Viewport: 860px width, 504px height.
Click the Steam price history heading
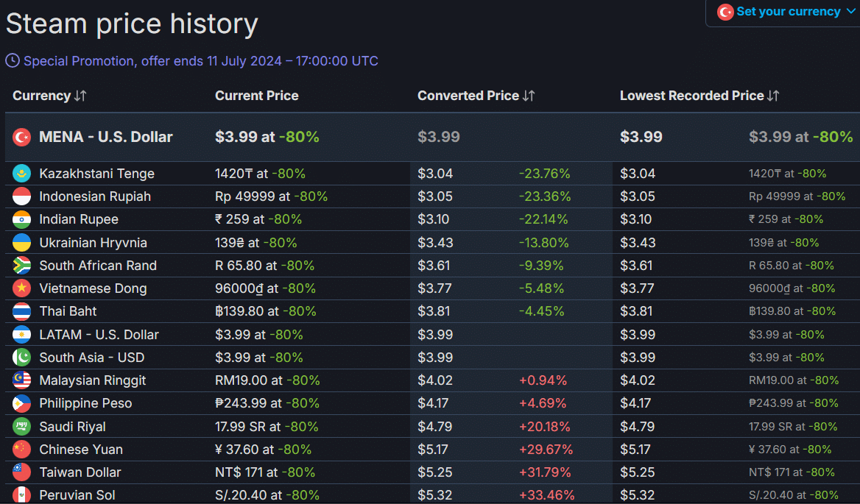(132, 24)
